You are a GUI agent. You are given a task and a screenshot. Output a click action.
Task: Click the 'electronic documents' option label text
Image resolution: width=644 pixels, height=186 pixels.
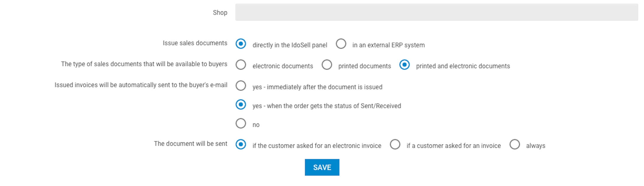pyautogui.click(x=283, y=66)
